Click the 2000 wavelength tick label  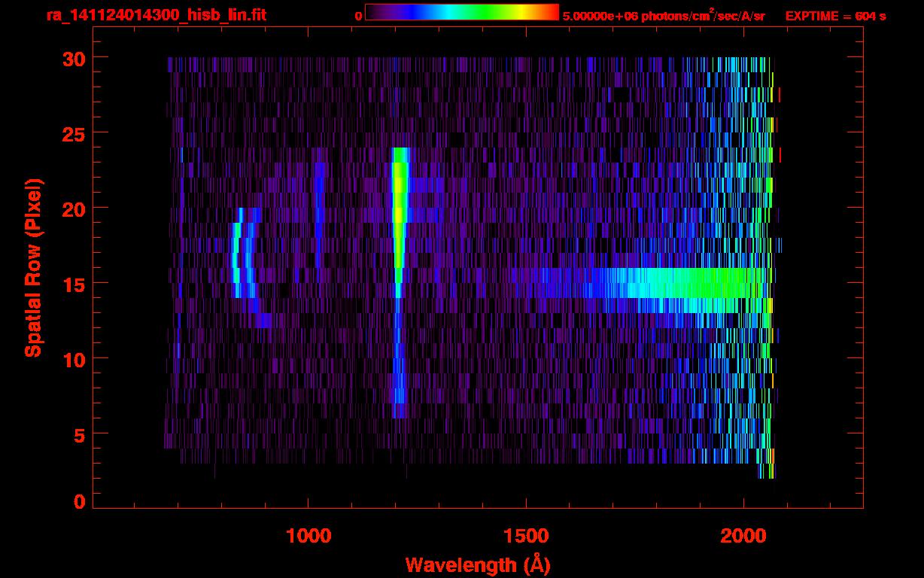click(743, 536)
